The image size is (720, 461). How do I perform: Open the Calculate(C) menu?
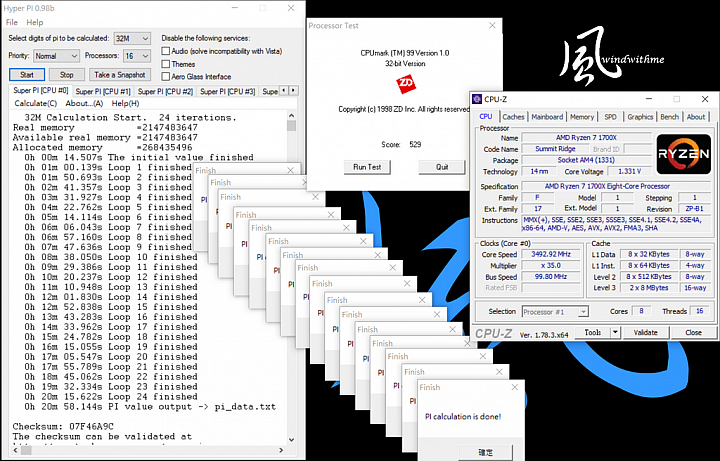coord(36,103)
